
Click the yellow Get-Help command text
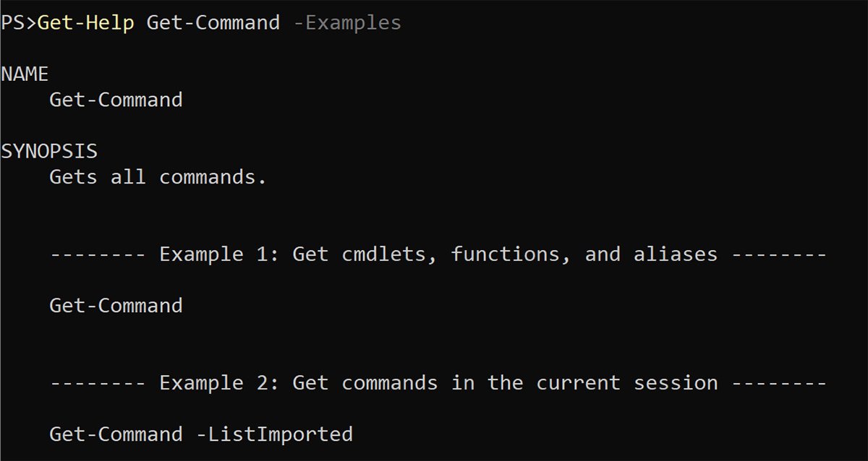click(x=85, y=23)
